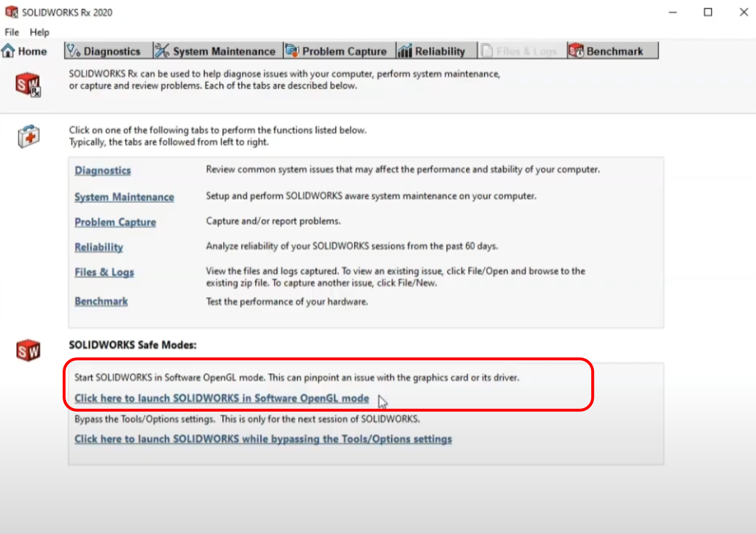Image resolution: width=756 pixels, height=534 pixels.
Task: Open the Diagnostics link in the list
Action: [102, 170]
